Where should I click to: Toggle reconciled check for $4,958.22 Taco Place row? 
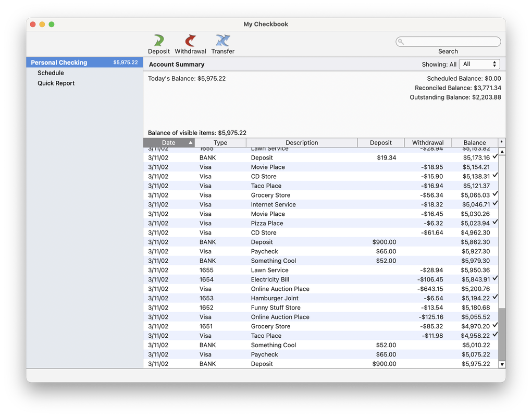[495, 334]
